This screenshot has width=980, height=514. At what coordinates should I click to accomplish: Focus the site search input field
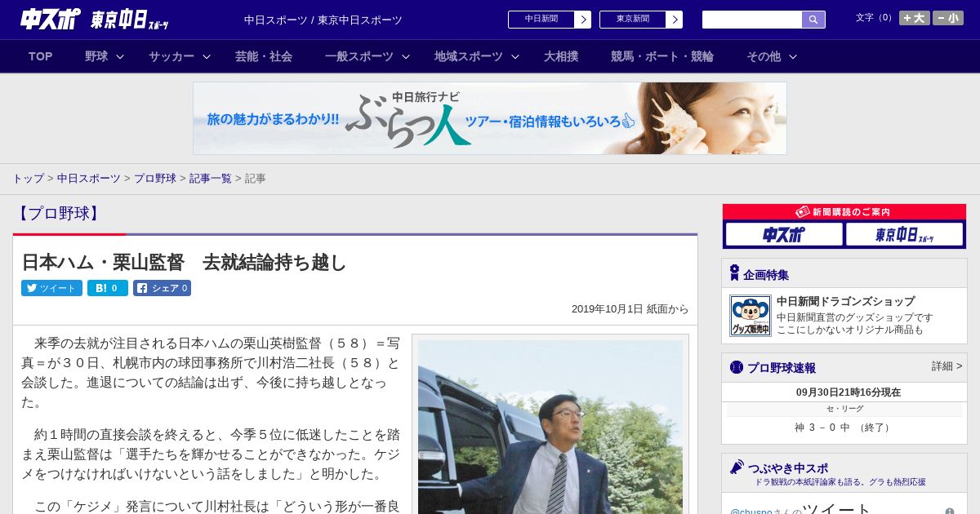pos(752,20)
